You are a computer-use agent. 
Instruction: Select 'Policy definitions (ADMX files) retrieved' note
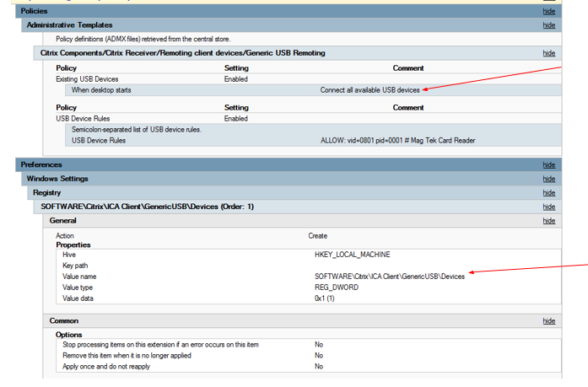click(x=143, y=39)
